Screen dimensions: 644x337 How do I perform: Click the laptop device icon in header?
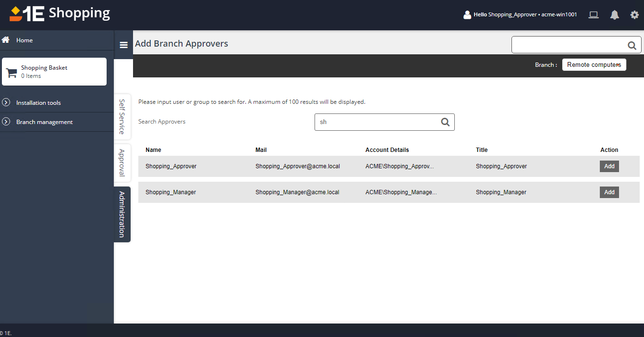pos(594,15)
